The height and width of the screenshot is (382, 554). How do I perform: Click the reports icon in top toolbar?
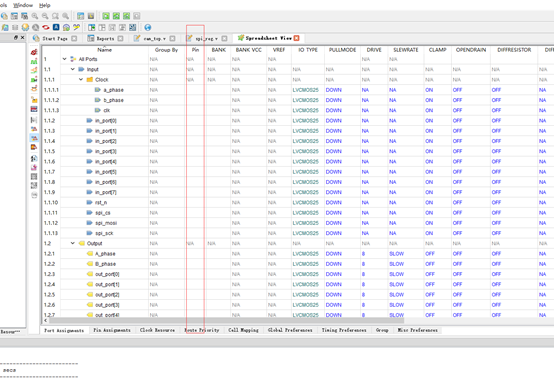point(14,16)
